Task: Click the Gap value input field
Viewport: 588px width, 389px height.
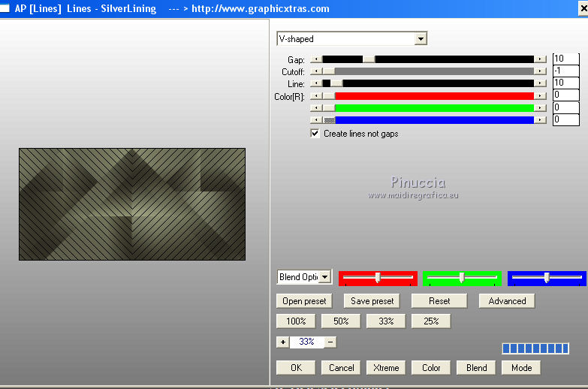Action: (x=565, y=59)
